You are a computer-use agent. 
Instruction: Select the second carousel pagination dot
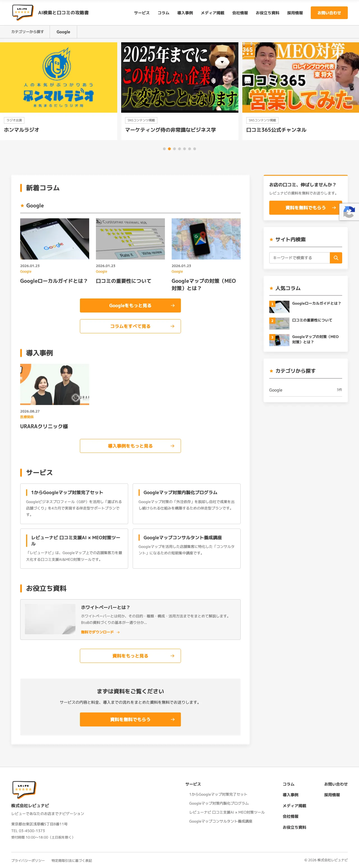pos(169,149)
